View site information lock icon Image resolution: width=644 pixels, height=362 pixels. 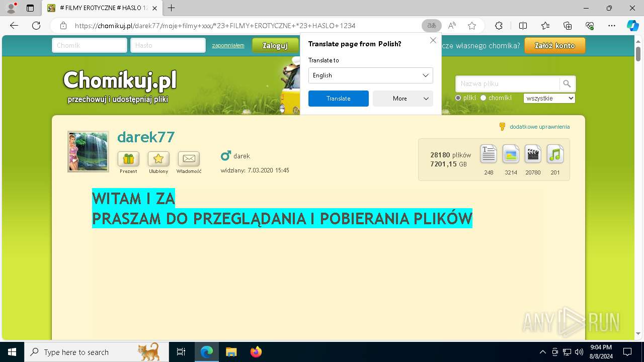coord(63,26)
